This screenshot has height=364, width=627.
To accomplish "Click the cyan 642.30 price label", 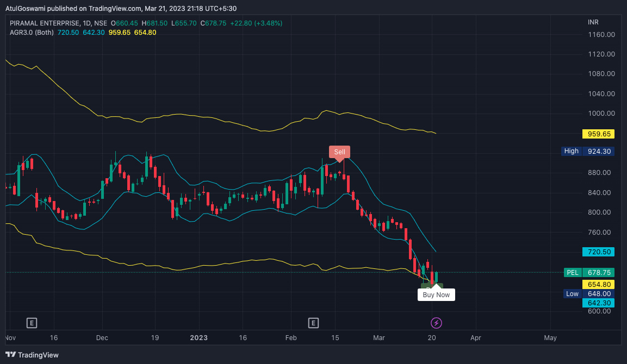I will pos(599,303).
